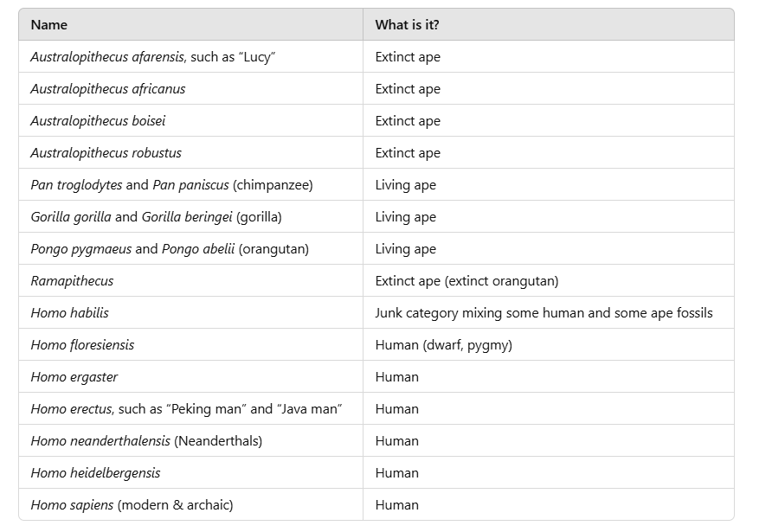Click the Homo ergaster name cell

point(191,376)
